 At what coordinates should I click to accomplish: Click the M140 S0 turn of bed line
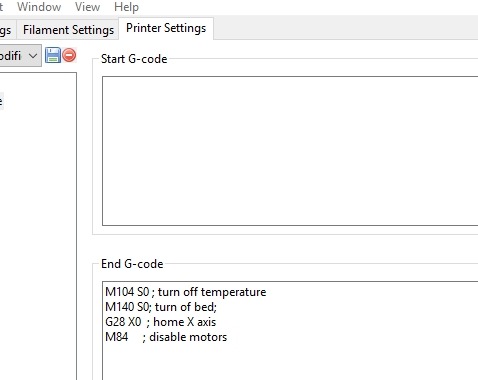pyautogui.click(x=161, y=307)
